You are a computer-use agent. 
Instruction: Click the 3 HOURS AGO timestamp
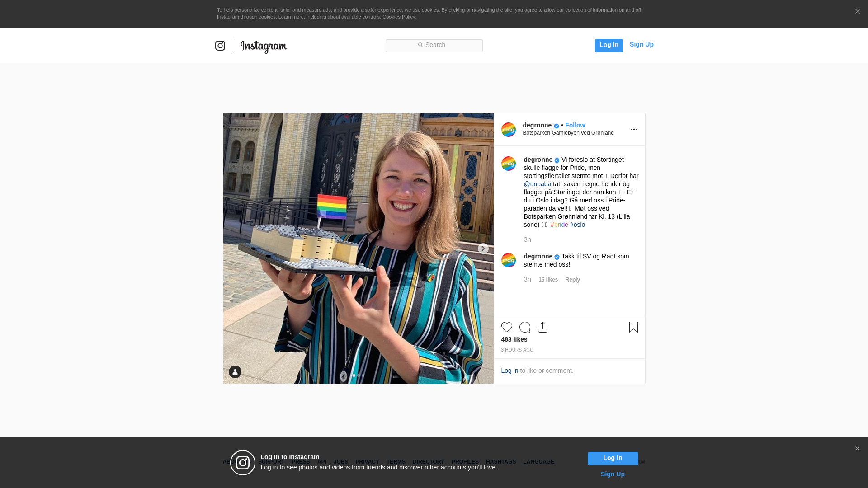[x=517, y=350]
